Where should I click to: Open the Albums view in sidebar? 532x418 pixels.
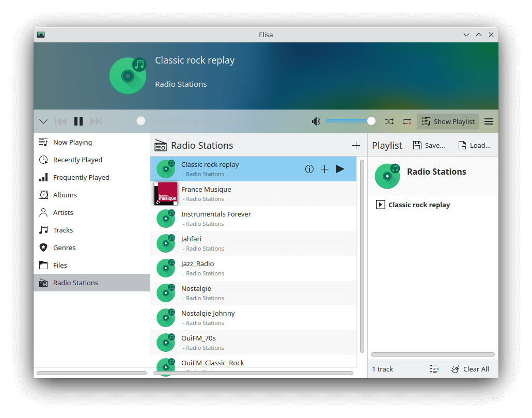coord(65,195)
